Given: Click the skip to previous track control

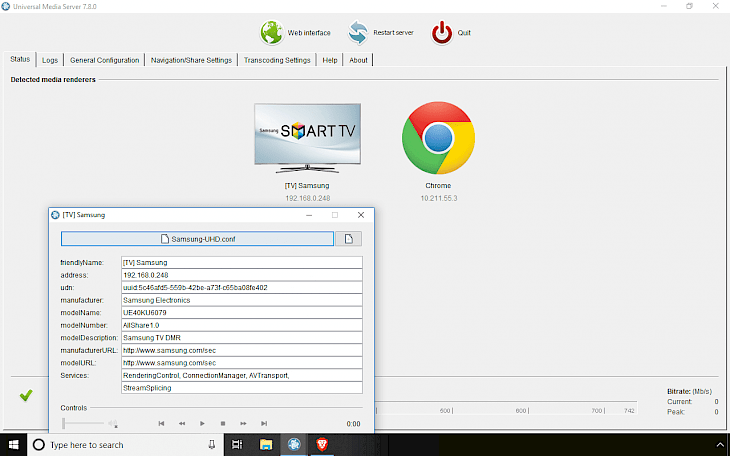Looking at the screenshot, I should 161,423.
